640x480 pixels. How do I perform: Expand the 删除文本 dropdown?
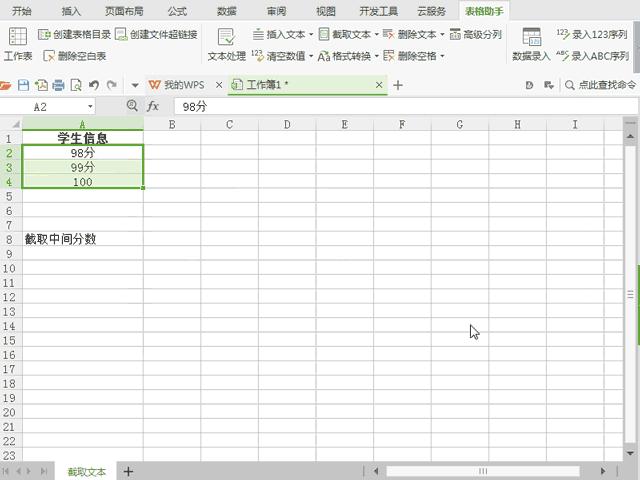(442, 34)
